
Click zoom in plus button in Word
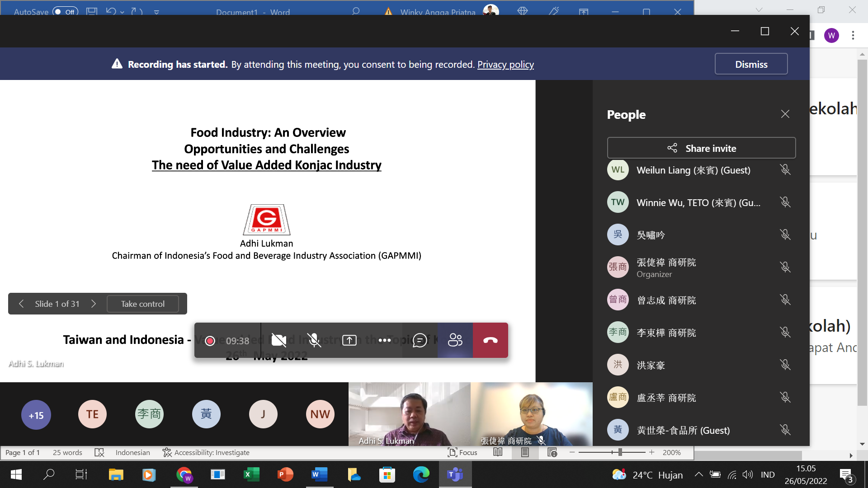click(651, 452)
